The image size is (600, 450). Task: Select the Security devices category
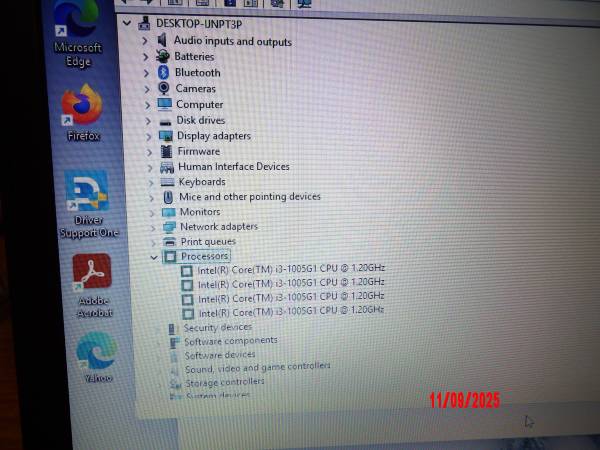[x=217, y=327]
